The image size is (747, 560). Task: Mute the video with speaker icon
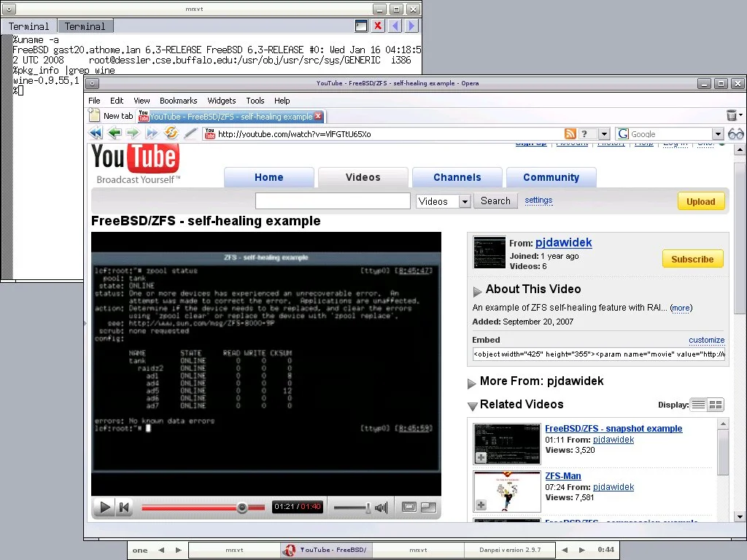381,507
